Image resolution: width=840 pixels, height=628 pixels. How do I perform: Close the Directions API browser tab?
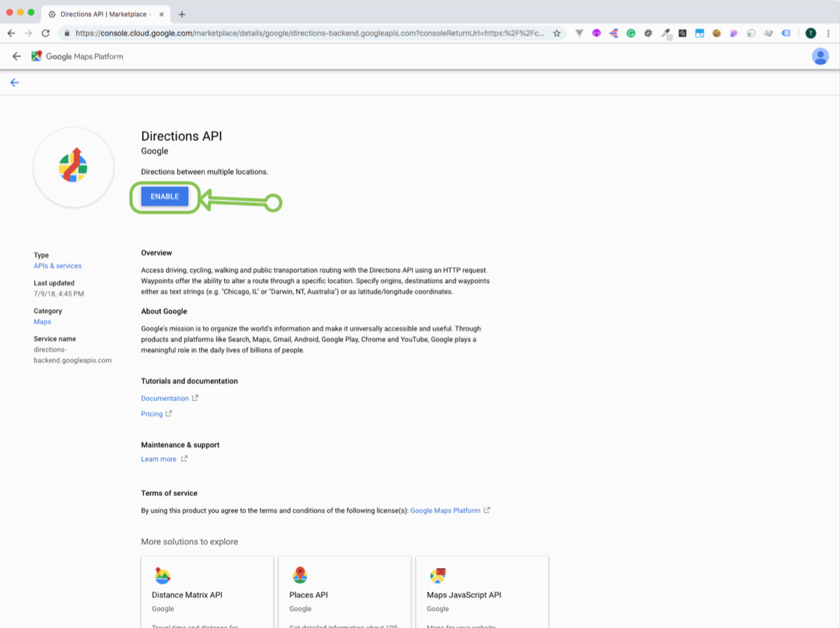click(161, 14)
